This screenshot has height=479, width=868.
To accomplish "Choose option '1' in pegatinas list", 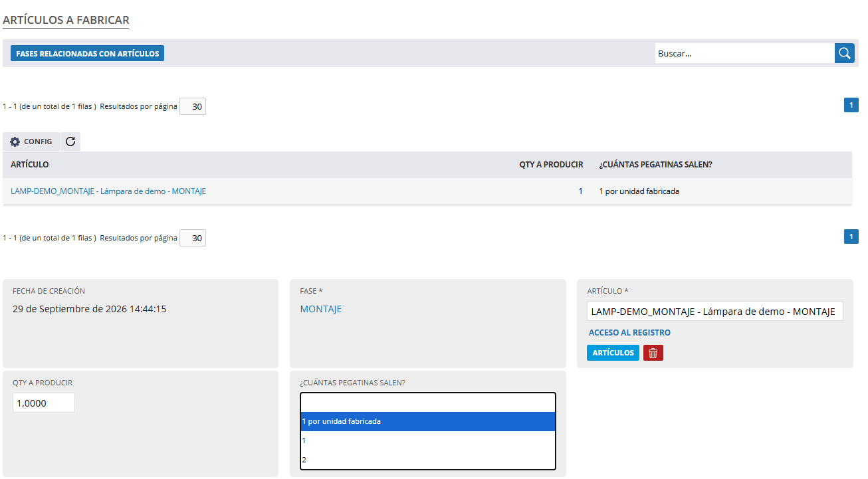I will [x=428, y=440].
